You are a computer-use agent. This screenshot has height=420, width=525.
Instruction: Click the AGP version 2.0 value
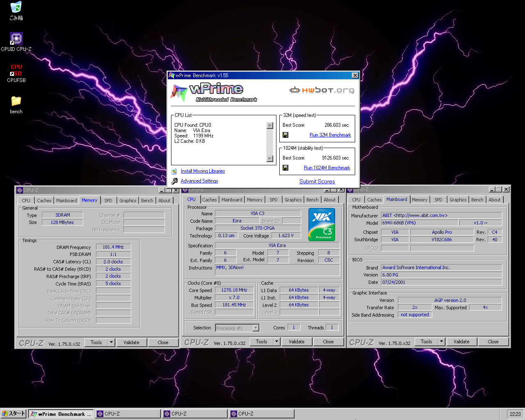pyautogui.click(x=450, y=300)
